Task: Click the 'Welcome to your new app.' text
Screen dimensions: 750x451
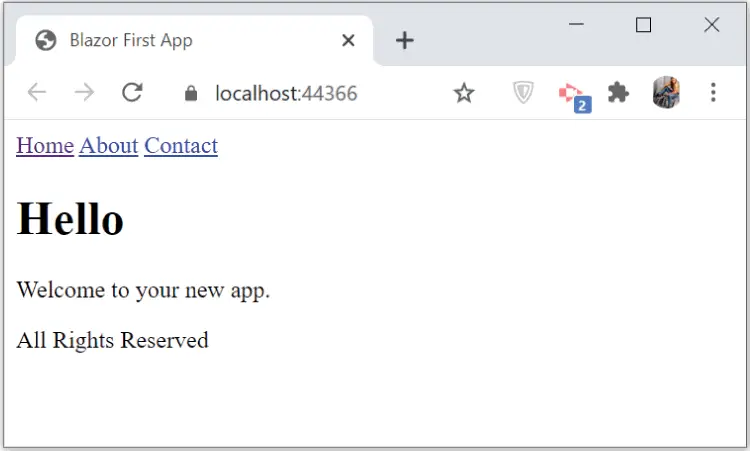Action: tap(143, 290)
